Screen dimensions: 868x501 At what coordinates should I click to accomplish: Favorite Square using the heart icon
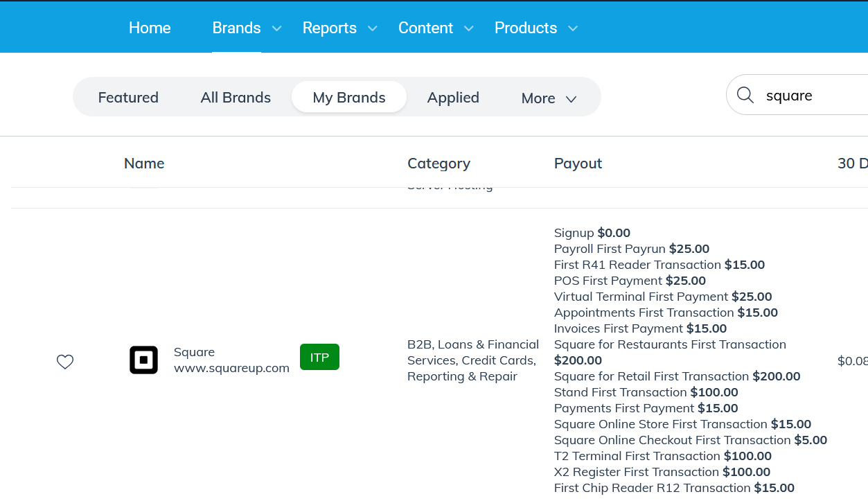click(x=65, y=362)
